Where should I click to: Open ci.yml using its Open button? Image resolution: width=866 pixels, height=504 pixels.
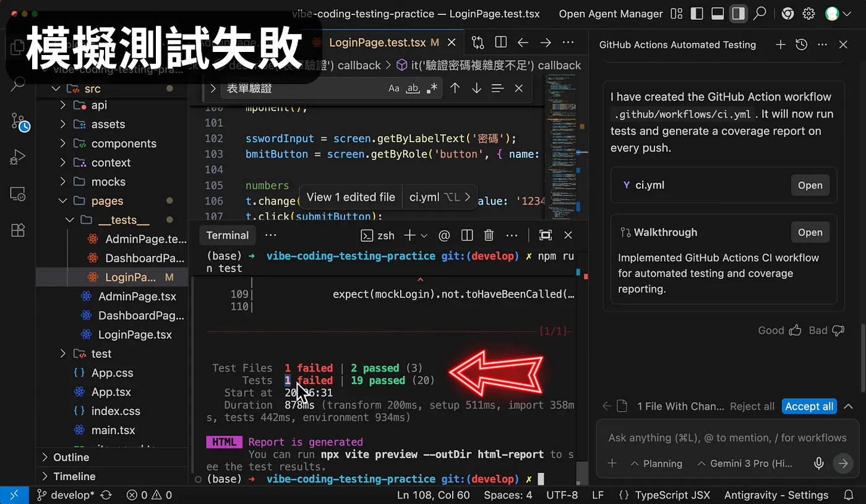click(x=810, y=185)
